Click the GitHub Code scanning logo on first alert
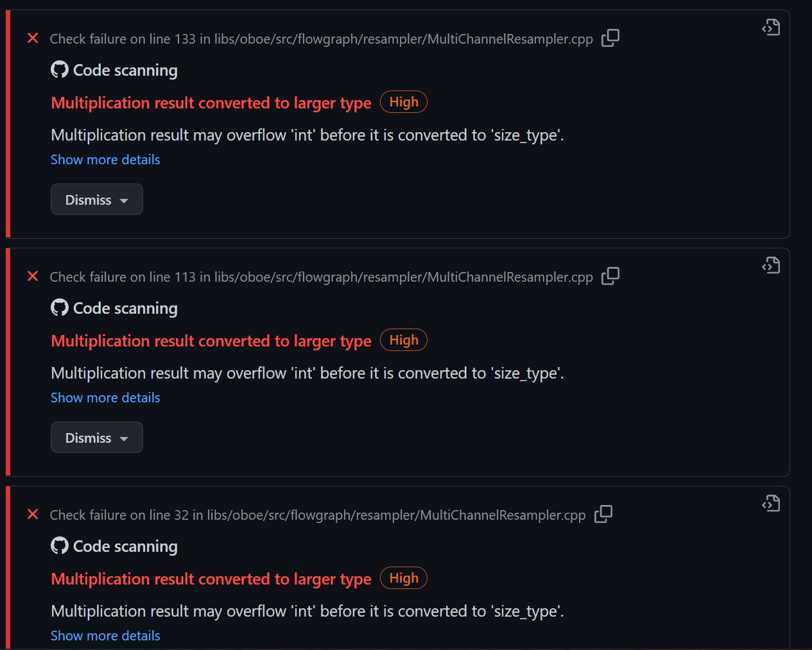Image resolution: width=812 pixels, height=650 pixels. [x=59, y=69]
